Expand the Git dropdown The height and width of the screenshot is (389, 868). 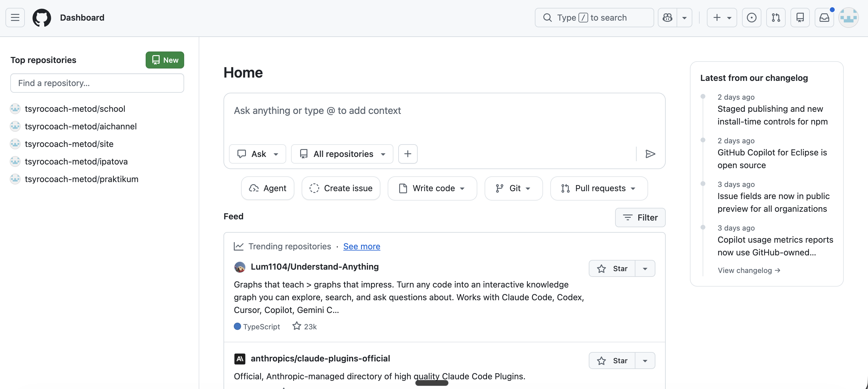tap(514, 188)
